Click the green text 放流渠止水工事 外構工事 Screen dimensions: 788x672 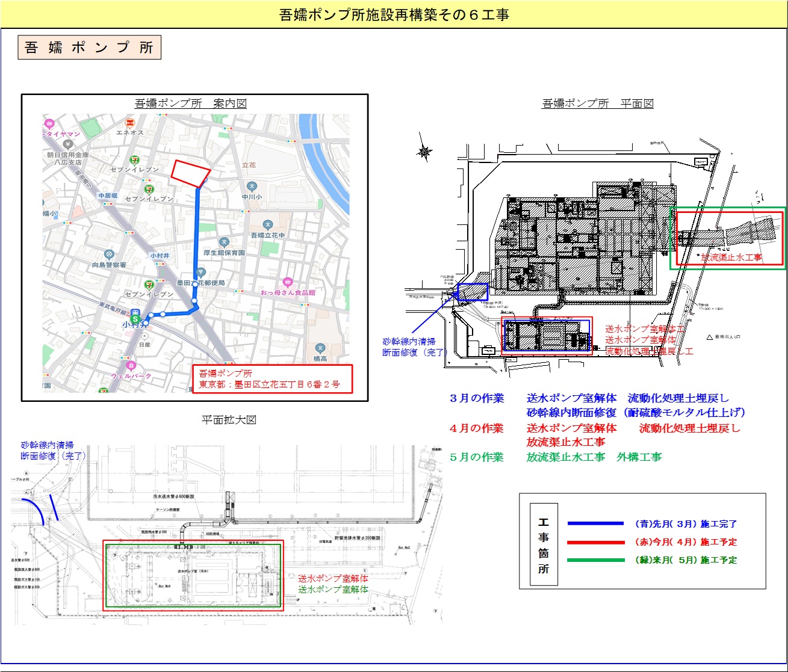point(594,457)
